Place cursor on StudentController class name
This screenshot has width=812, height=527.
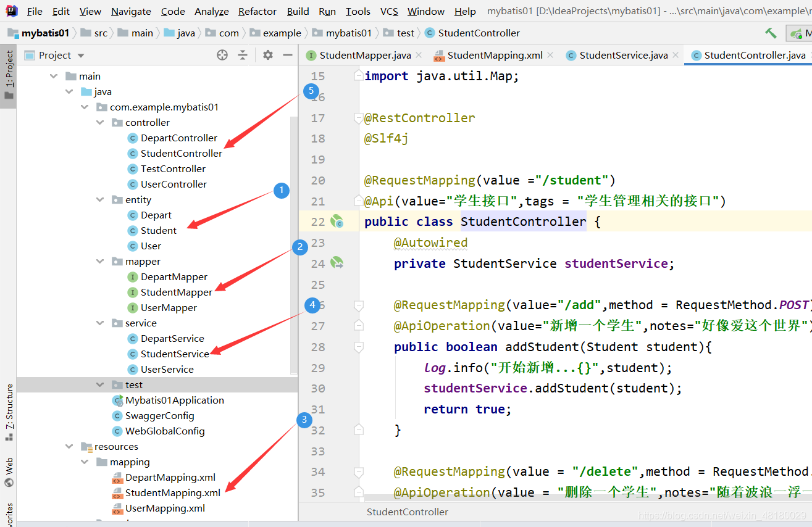click(523, 222)
